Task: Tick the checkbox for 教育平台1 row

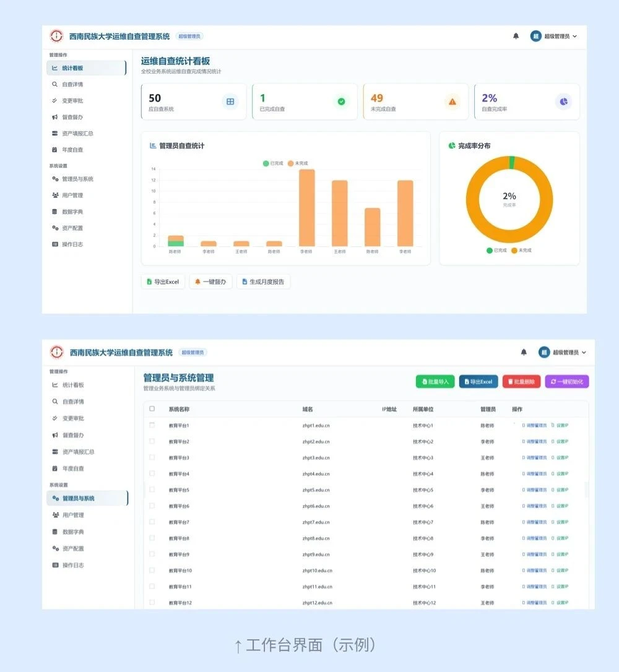Action: point(152,425)
